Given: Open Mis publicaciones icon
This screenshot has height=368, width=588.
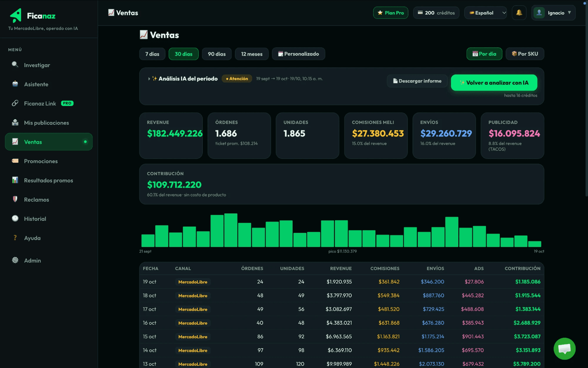Looking at the screenshot, I should click(15, 123).
